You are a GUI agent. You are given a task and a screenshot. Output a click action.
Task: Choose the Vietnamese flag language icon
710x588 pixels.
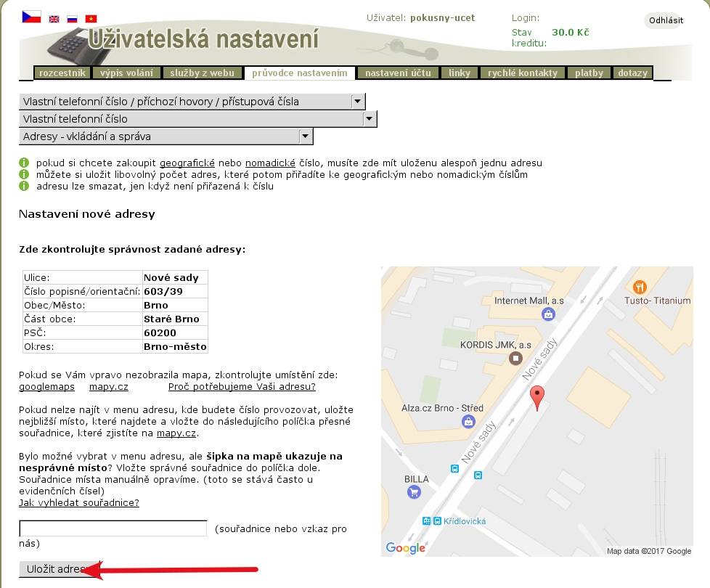point(91,19)
